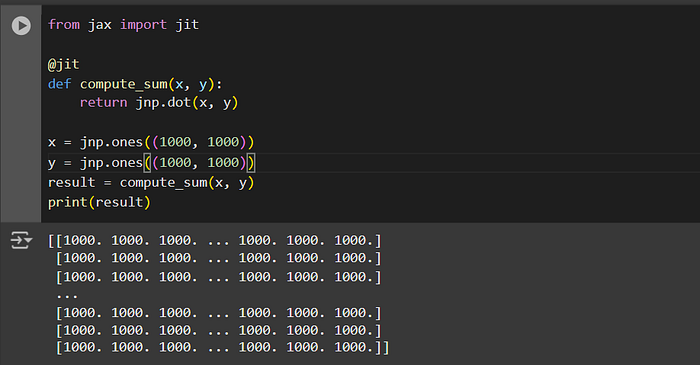The height and width of the screenshot is (365, 700).
Task: Click the 'return jnp.dot(x, y)' line
Action: (159, 103)
